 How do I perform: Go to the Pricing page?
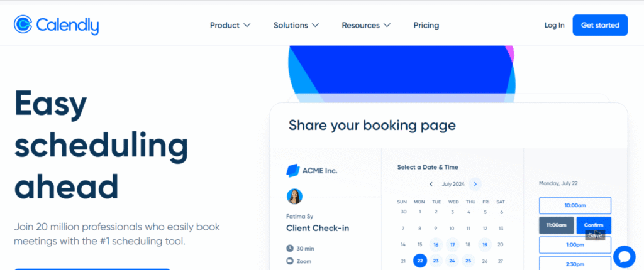click(426, 26)
